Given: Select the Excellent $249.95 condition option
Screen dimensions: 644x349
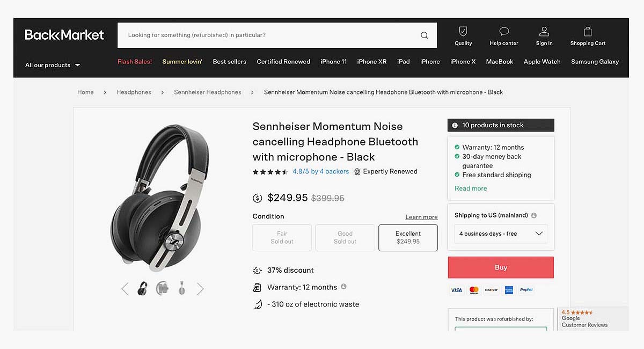Looking at the screenshot, I should point(408,237).
